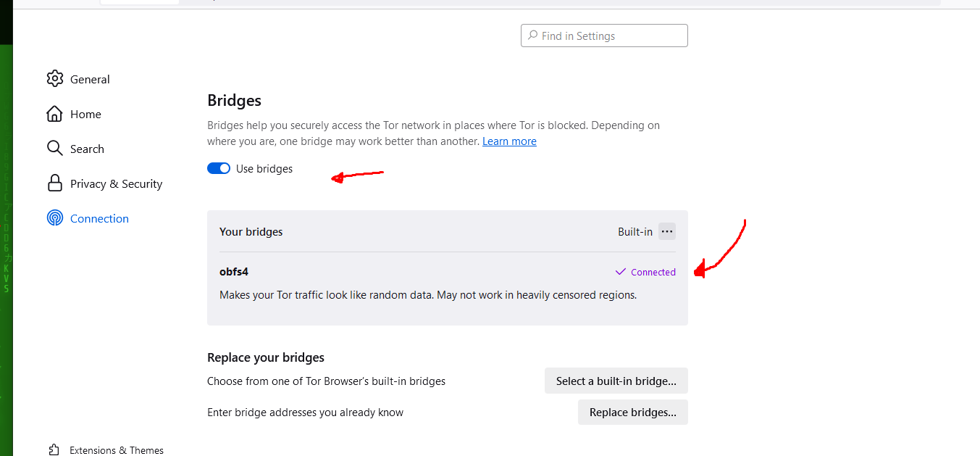Click the Privacy & Security padlock icon
The image size is (980, 456).
pyautogui.click(x=55, y=183)
